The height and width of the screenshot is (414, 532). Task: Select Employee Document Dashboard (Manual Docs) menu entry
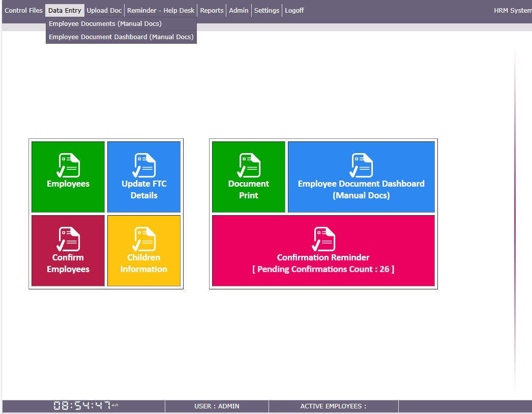(121, 37)
